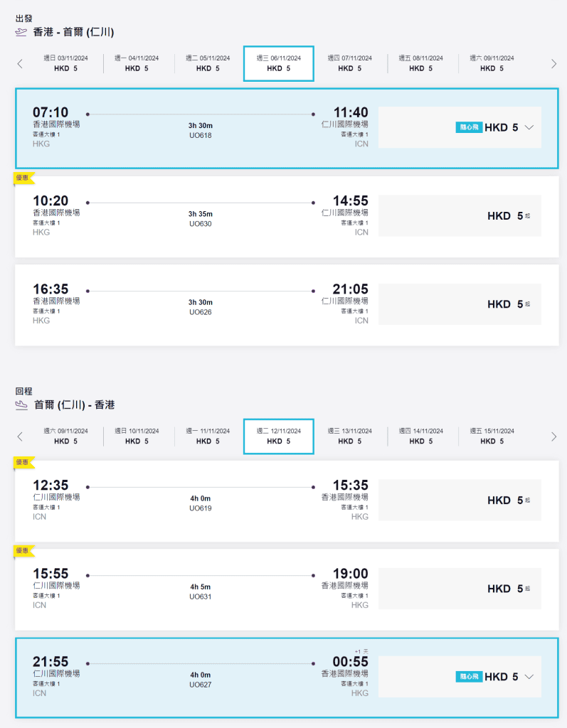Select departure date tab 週二 05/11/2024
This screenshot has width=567, height=728.
208,63
